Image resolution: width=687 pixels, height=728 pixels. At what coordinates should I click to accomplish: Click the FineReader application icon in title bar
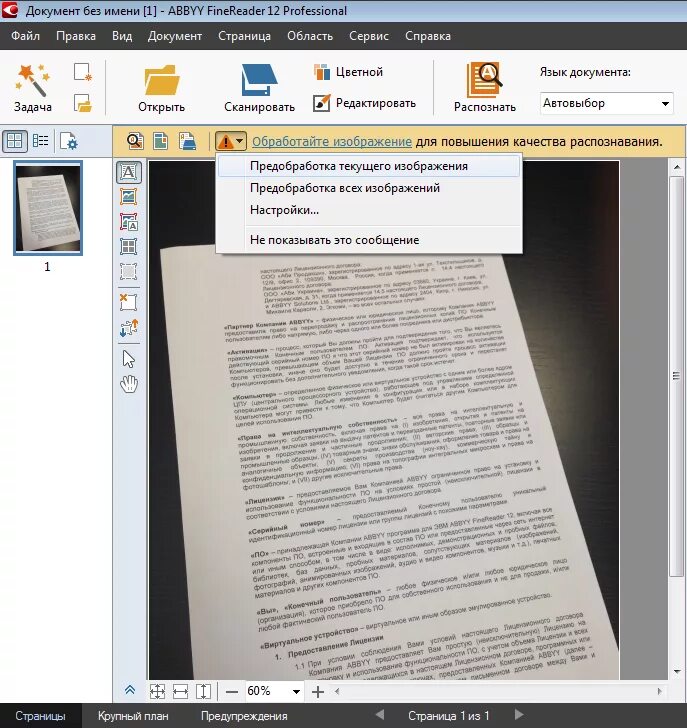pyautogui.click(x=10, y=10)
